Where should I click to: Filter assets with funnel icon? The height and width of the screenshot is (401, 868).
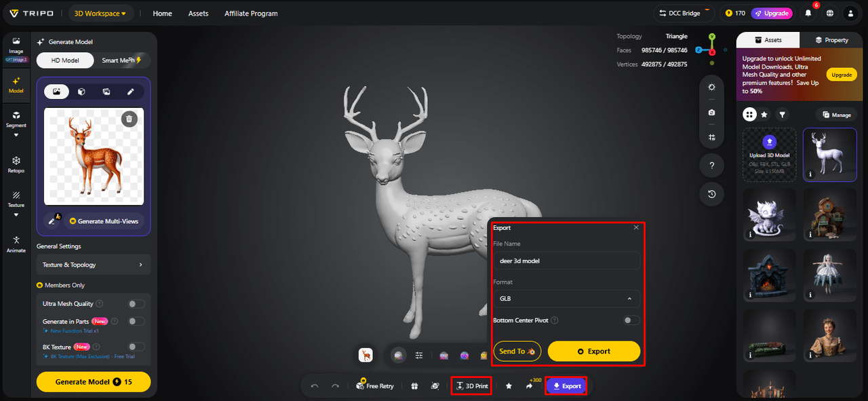pos(783,115)
